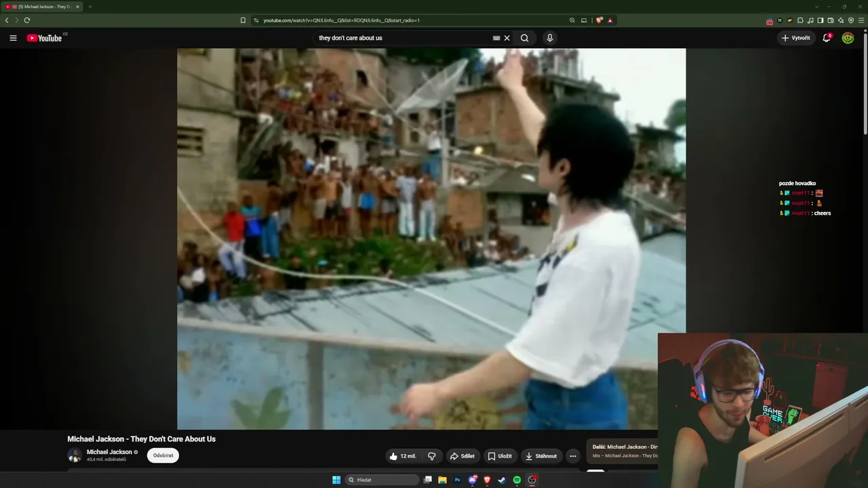Click the taskbar Hledat search box
Viewport: 868px width, 488px height.
(382, 480)
